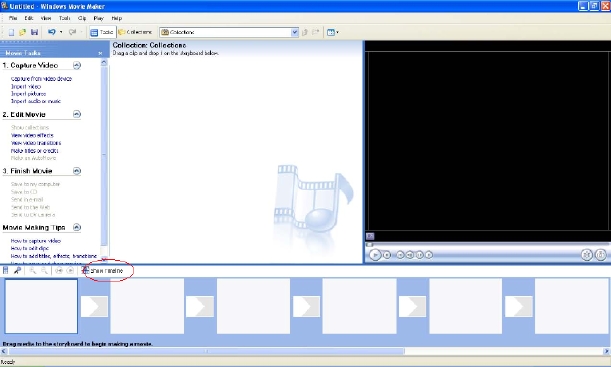Click the Set Audio Levels storyboard icon

(x=5, y=270)
